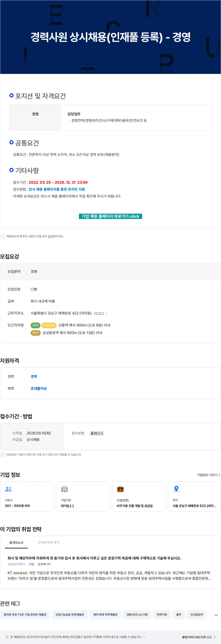Click the banner title 경력사원 상시채용(인재풀 등록)

[110, 37]
